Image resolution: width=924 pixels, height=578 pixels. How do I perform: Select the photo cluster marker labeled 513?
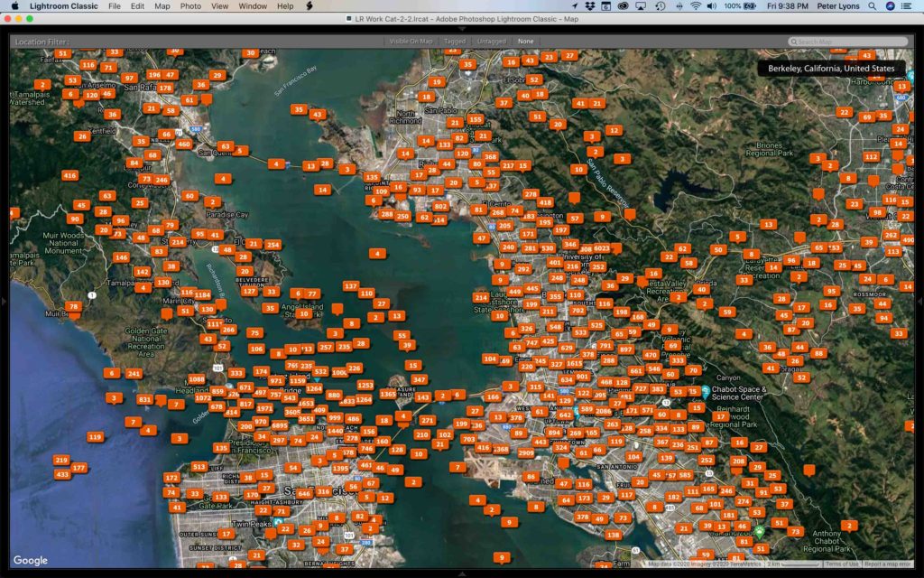pos(199,467)
